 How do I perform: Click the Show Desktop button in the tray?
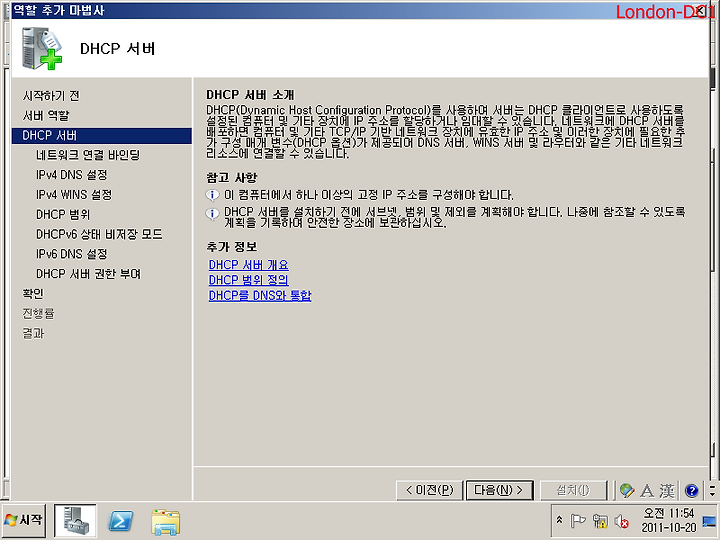coord(709,521)
